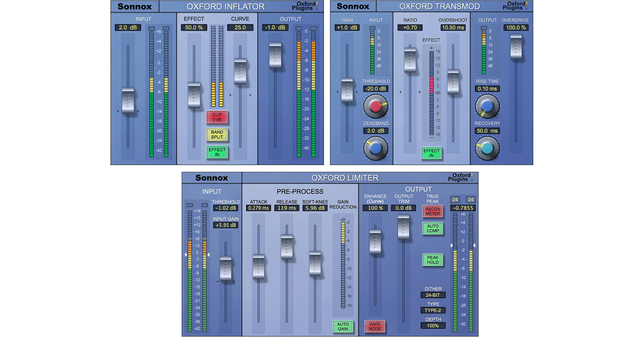Click the Inflator curve 25.0 value field
The image size is (644, 338).
(x=240, y=28)
